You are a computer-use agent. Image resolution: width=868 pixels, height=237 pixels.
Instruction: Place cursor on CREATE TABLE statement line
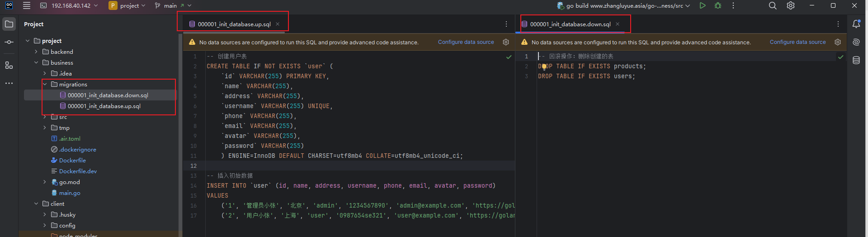click(x=270, y=66)
